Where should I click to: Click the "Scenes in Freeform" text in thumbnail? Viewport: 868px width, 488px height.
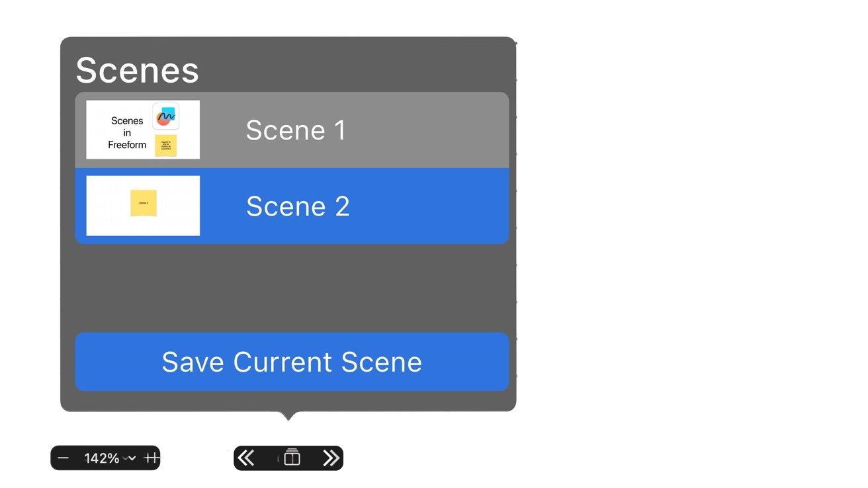pos(127,133)
